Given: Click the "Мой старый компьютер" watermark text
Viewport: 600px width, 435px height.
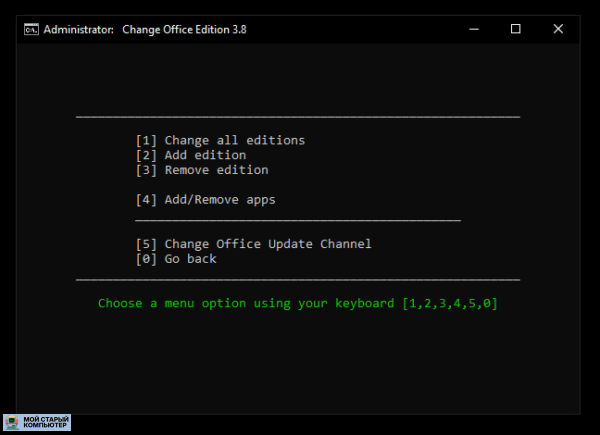Looking at the screenshot, I should pyautogui.click(x=45, y=423).
